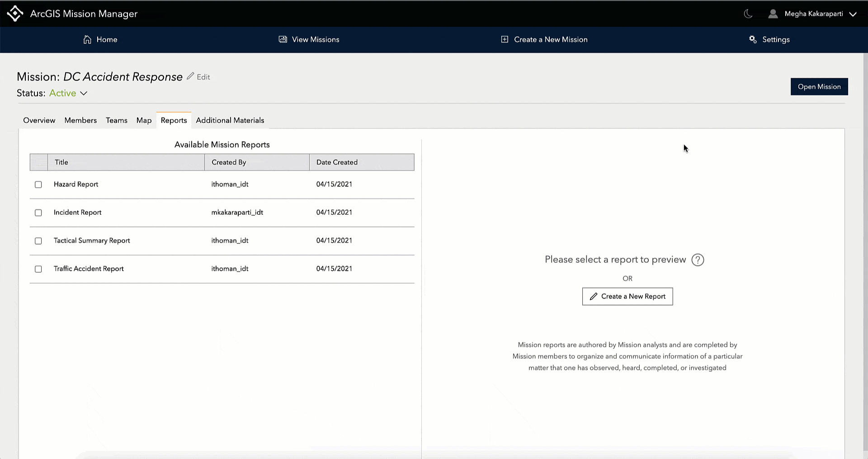Click the pencil icon beside mission name
The image size is (868, 459).
click(x=190, y=76)
